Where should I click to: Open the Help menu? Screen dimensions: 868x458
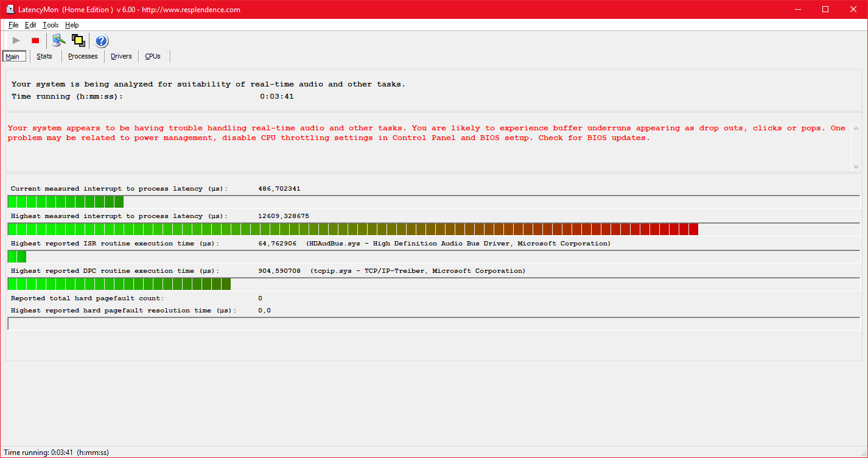click(72, 25)
